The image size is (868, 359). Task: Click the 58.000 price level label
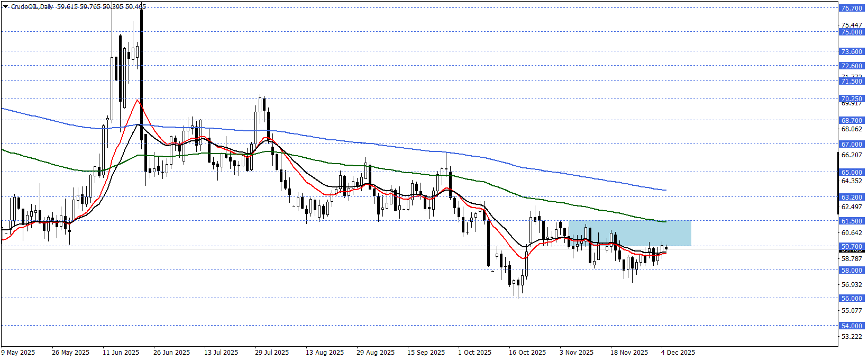click(852, 271)
